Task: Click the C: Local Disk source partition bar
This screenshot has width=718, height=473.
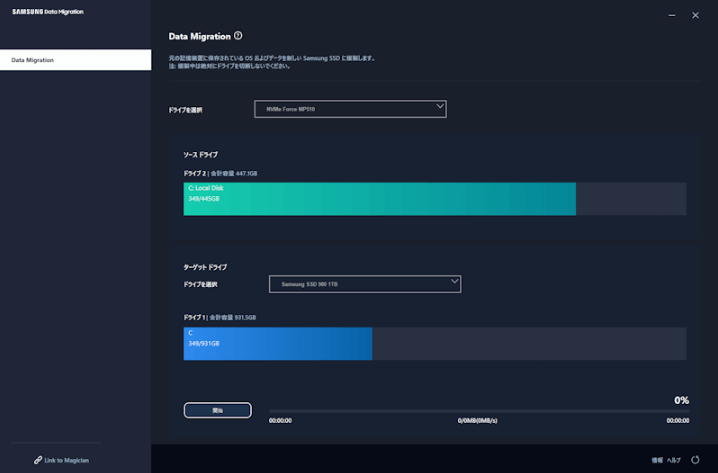Action: 380,199
